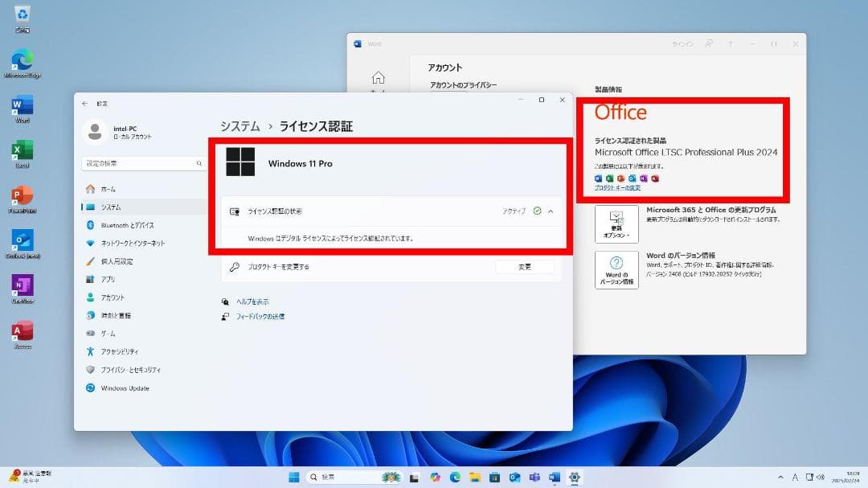Select the Excel icon in included products row
This screenshot has height=488, width=868.
pyautogui.click(x=610, y=178)
